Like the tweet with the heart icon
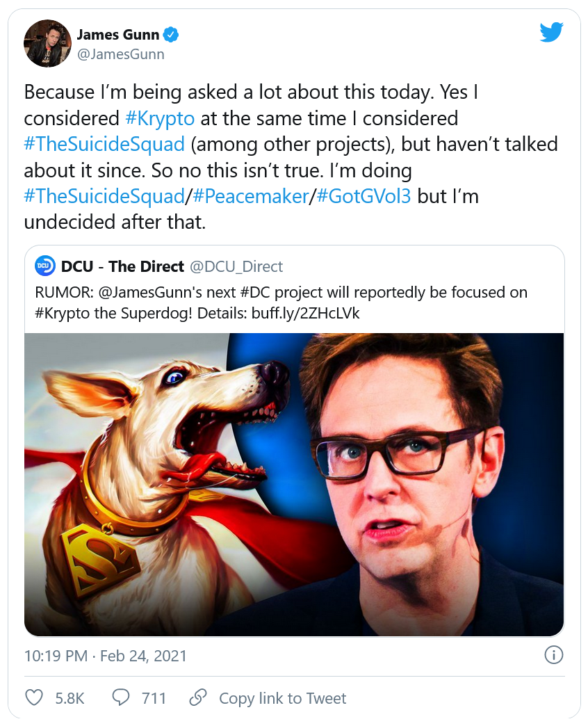Screen dimensions: 588x726 pos(34,697)
